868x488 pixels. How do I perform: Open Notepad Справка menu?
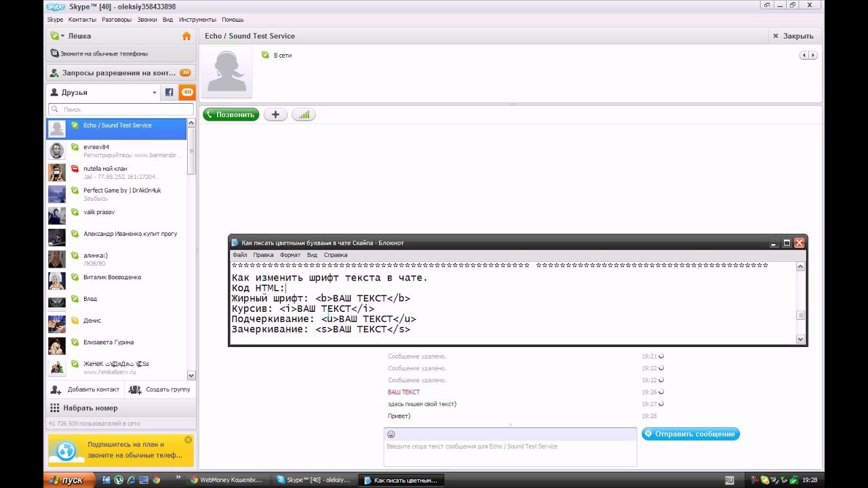coord(336,255)
